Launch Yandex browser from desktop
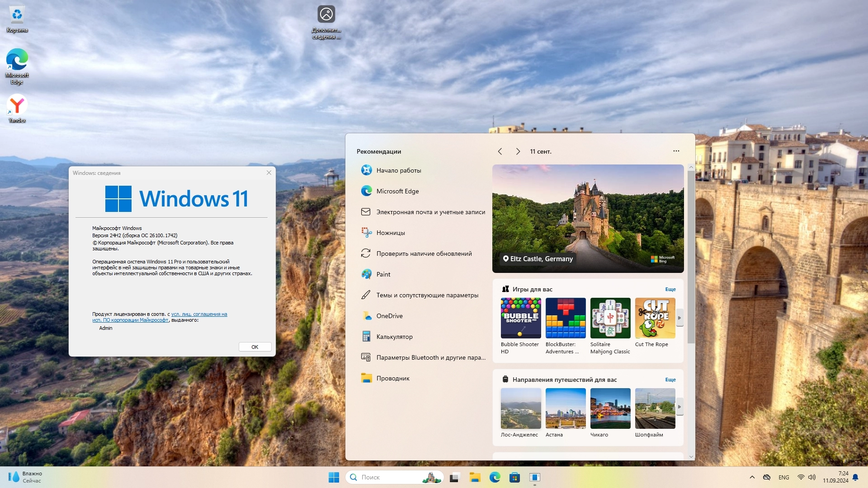Viewport: 868px width, 488px height. pos(17,108)
